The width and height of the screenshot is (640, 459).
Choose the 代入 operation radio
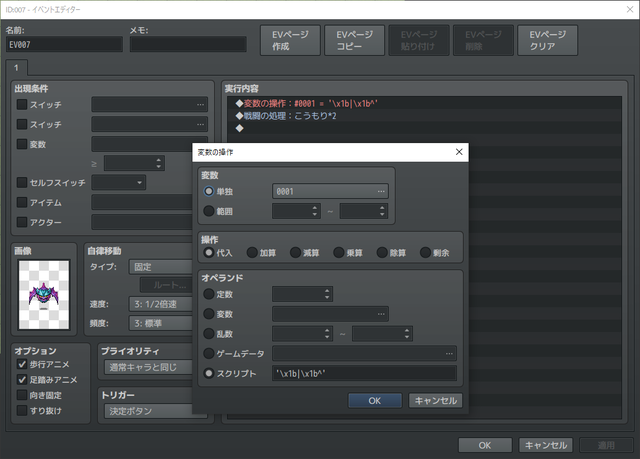209,253
